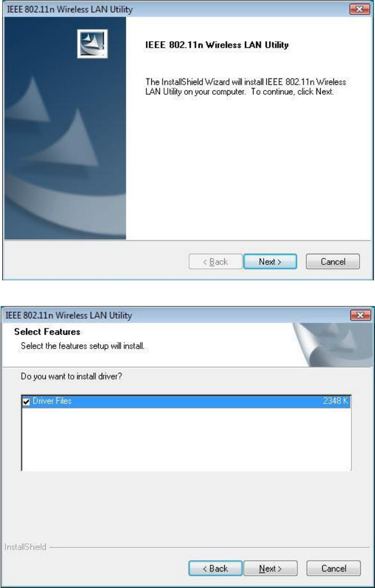The height and width of the screenshot is (588, 375).
Task: Close the Select Features dialog via red X
Action: click(x=361, y=316)
